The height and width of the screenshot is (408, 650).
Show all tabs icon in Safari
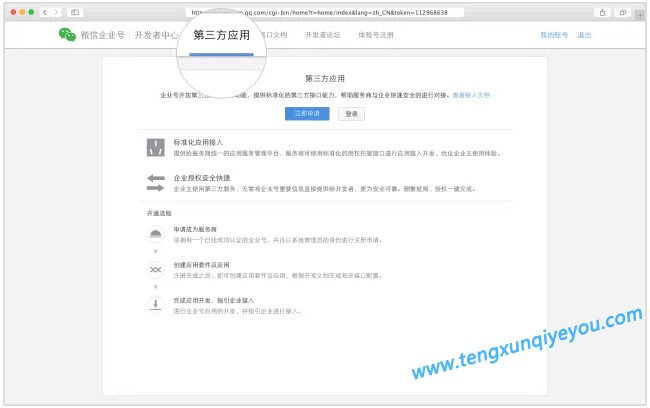click(623, 12)
